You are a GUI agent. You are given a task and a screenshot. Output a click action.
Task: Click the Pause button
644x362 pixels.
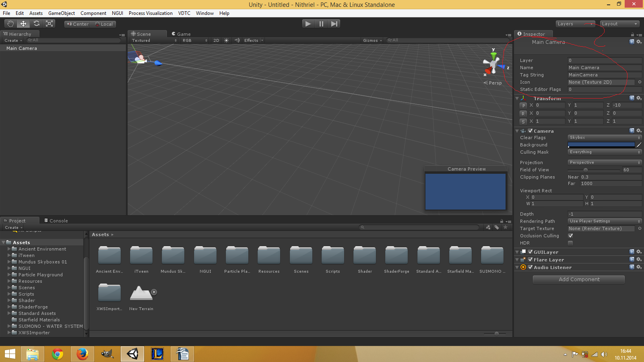click(x=321, y=24)
